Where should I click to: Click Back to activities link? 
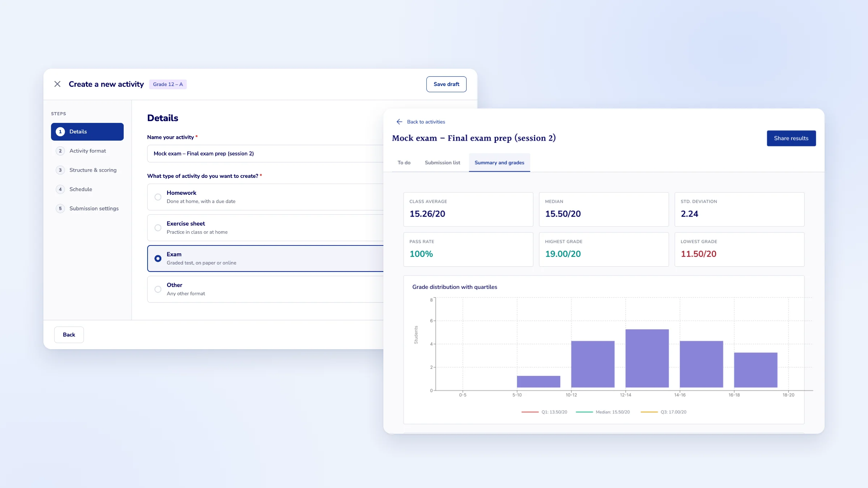426,122
